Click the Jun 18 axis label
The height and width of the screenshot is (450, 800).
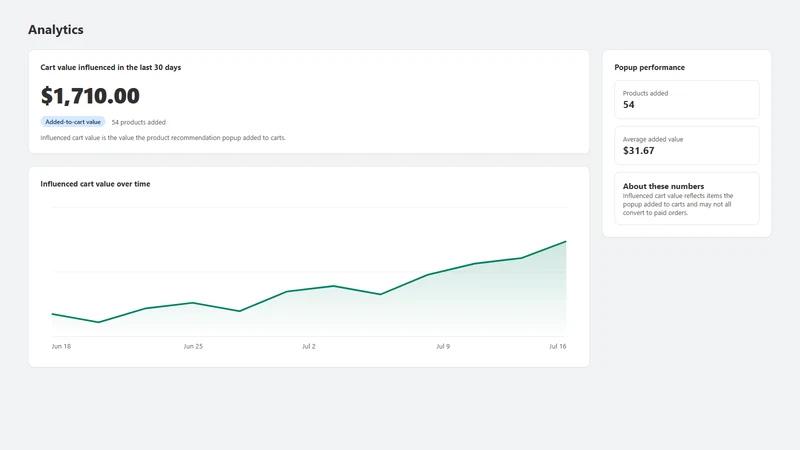tap(61, 346)
